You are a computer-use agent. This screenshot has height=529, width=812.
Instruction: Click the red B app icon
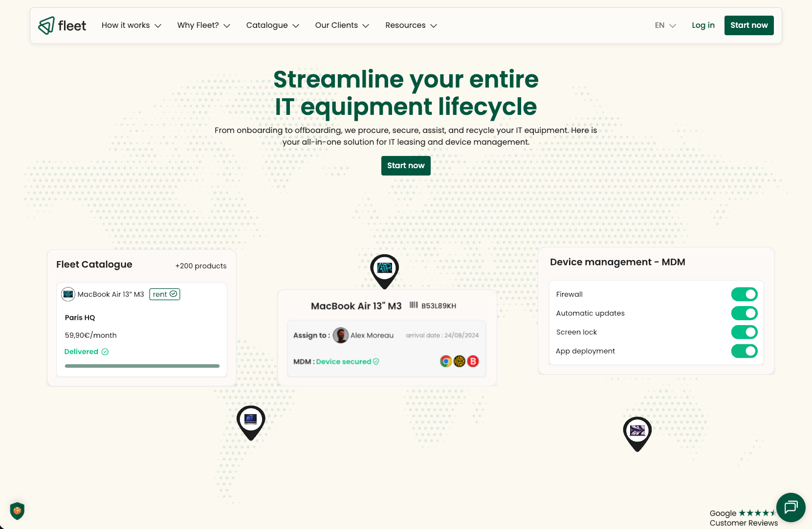tap(473, 361)
